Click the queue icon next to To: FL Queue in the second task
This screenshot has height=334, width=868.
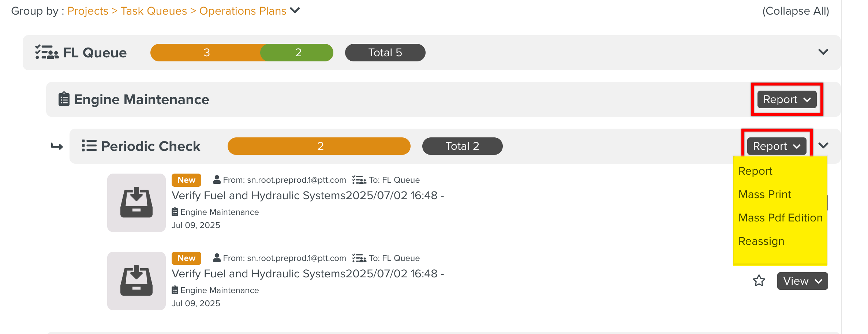(359, 258)
